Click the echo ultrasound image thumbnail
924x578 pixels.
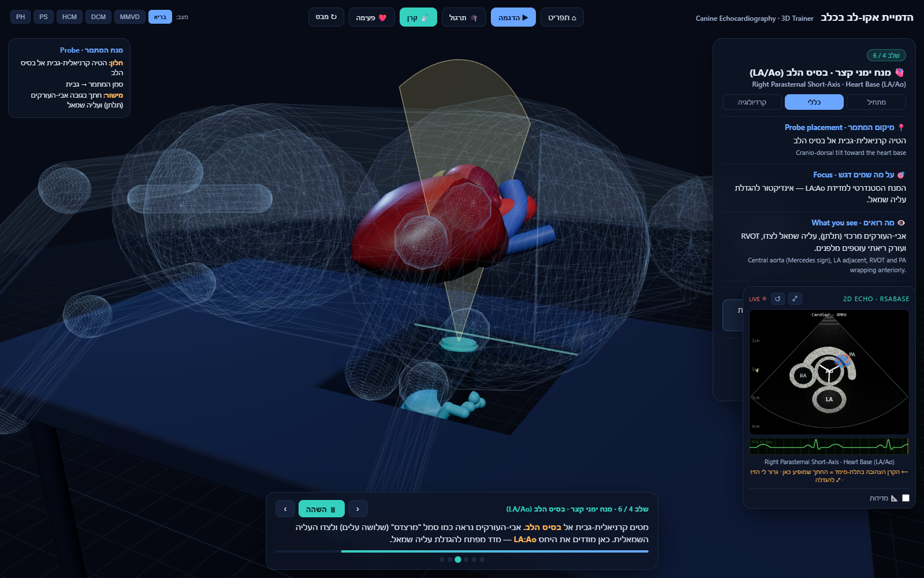coord(829,372)
